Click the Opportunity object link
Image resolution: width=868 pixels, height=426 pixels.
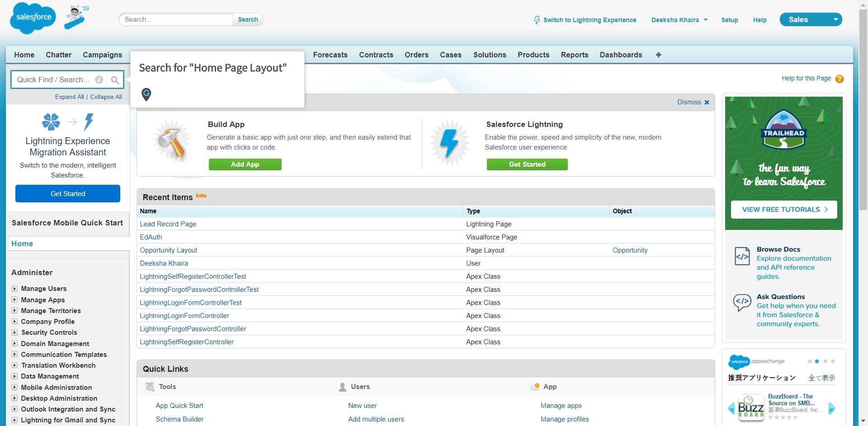630,250
